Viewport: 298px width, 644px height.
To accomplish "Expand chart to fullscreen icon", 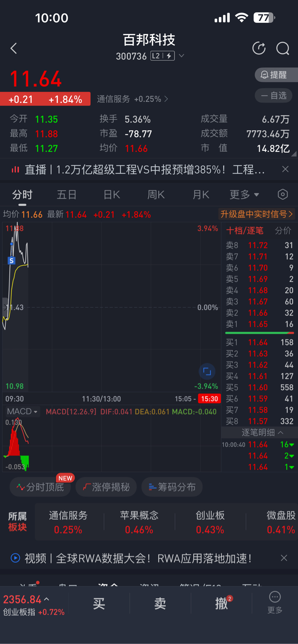I will click(207, 371).
